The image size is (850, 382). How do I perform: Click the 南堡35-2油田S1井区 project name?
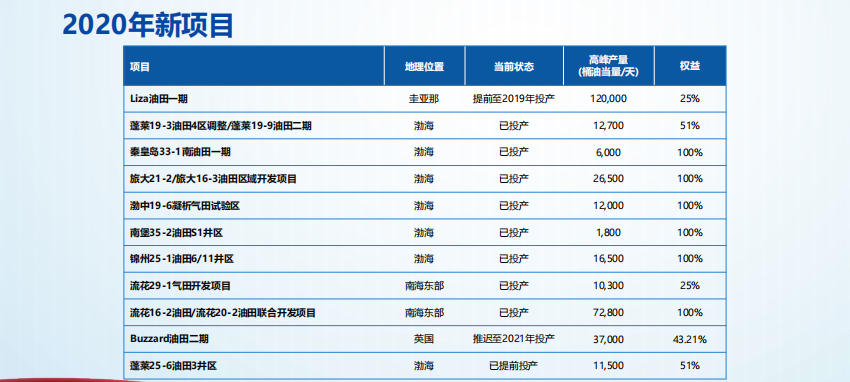(176, 232)
